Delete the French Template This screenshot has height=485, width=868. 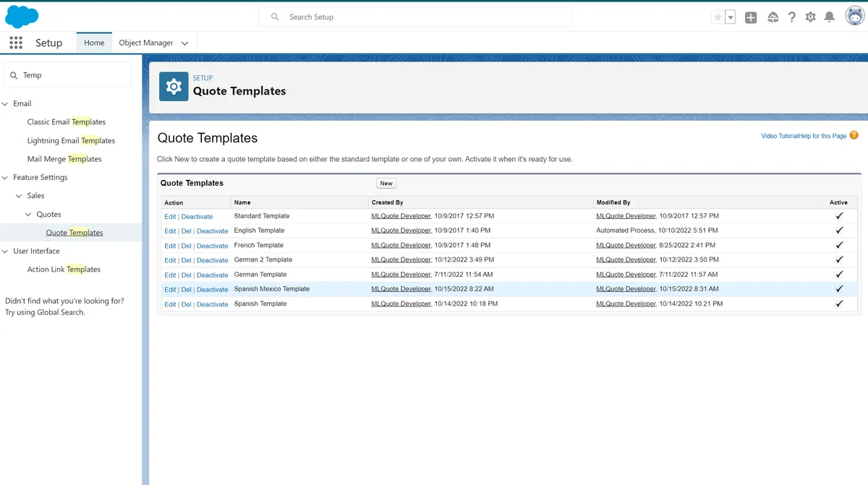[x=186, y=246]
